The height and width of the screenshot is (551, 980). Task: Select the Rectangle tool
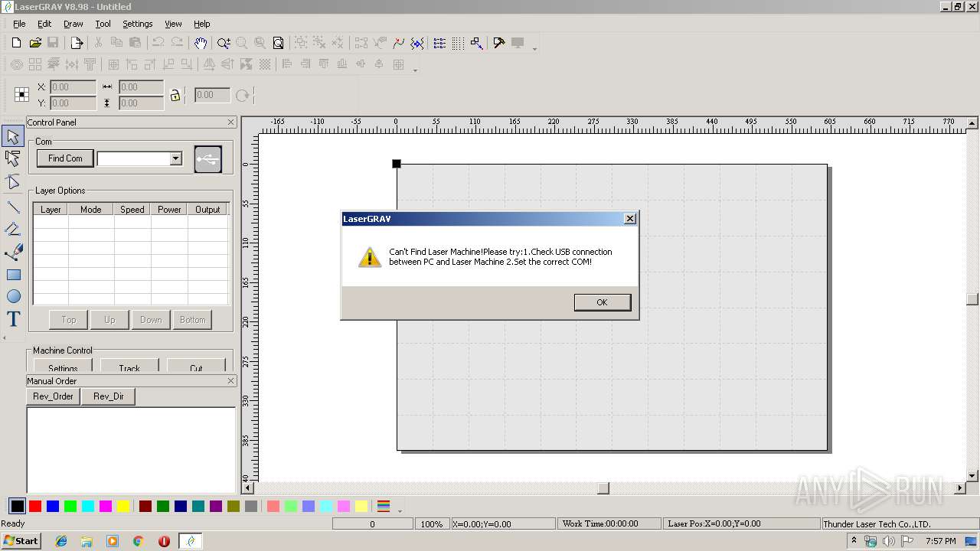coord(13,275)
